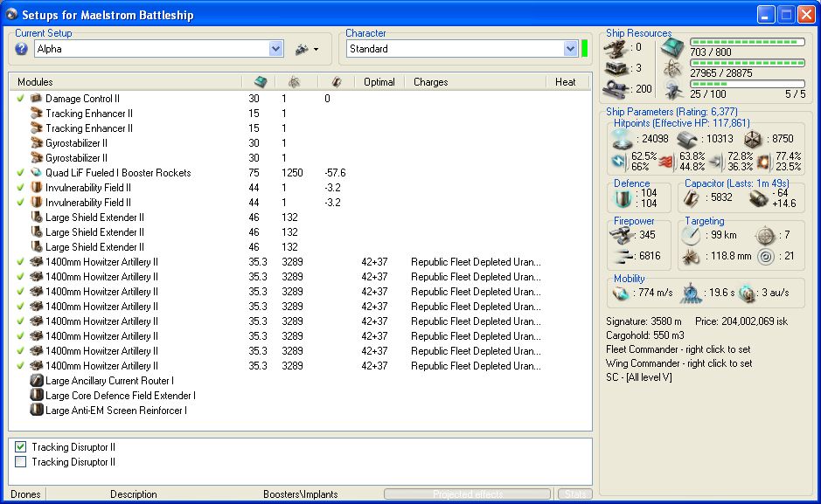Click the CPU column header icon
The height and width of the screenshot is (504, 821).
tap(260, 82)
